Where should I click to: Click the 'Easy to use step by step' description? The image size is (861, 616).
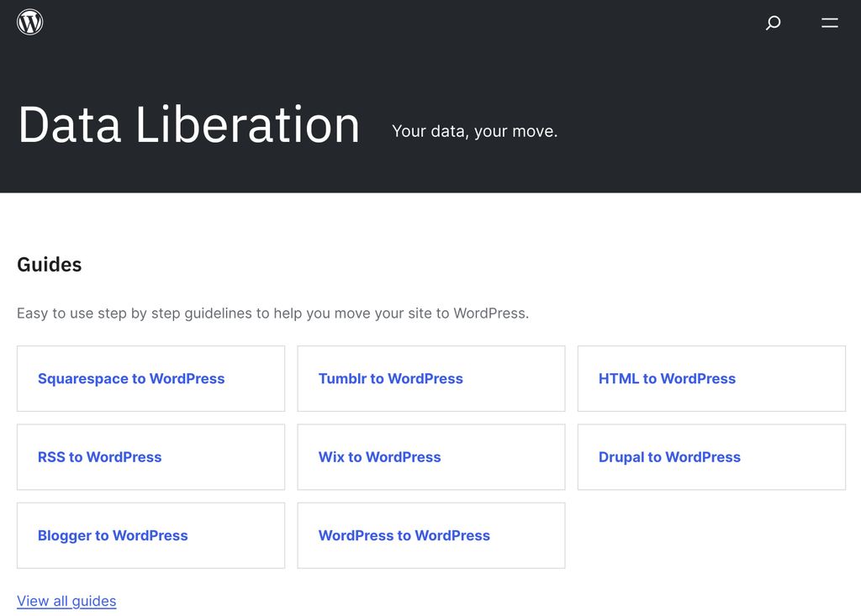(x=272, y=313)
